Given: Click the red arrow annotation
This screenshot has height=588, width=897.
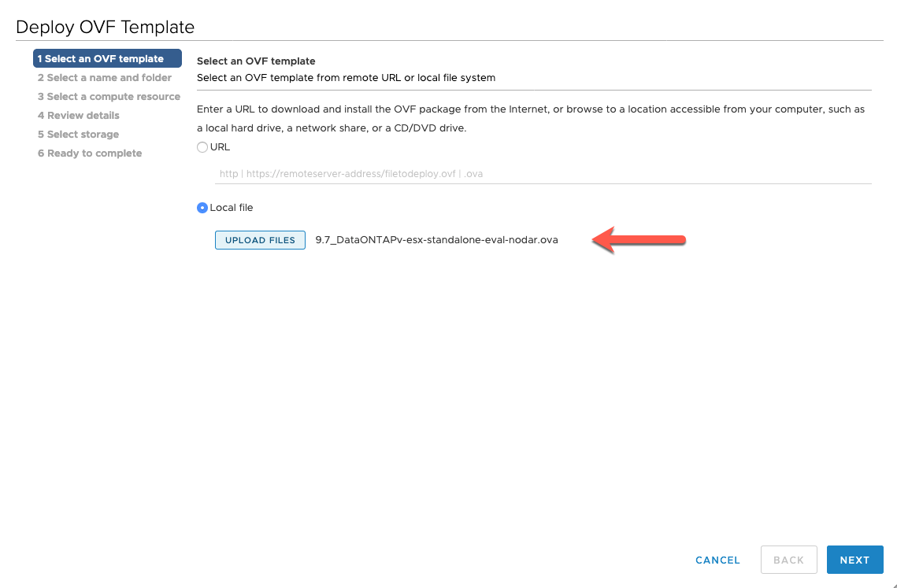Looking at the screenshot, I should (x=638, y=240).
